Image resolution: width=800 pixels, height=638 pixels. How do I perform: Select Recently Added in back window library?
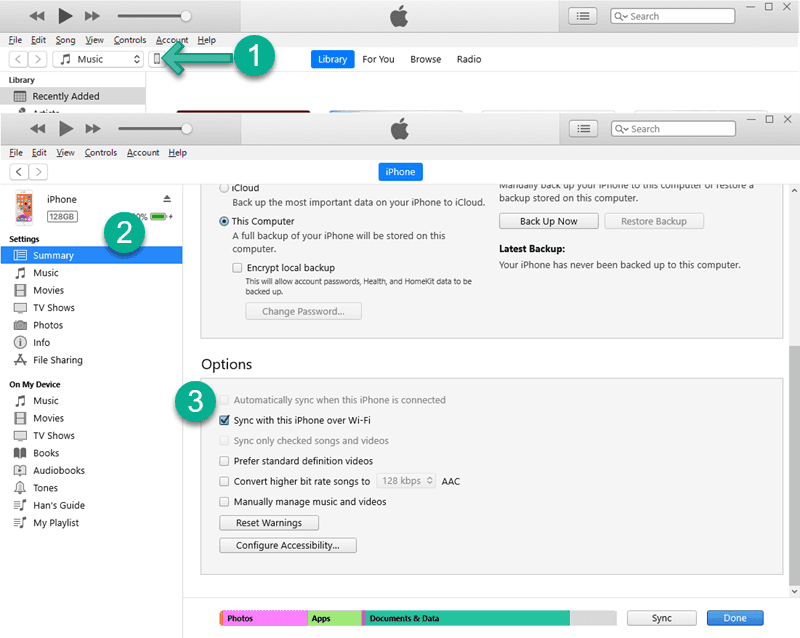point(73,96)
